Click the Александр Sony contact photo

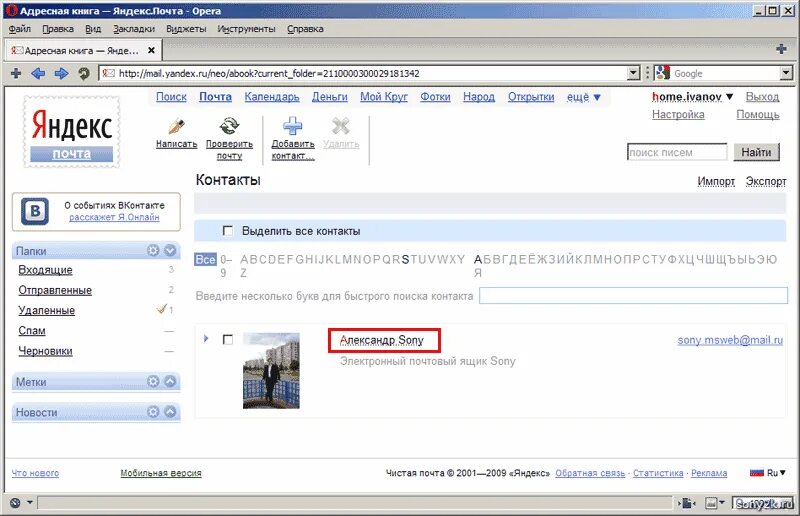[271, 371]
